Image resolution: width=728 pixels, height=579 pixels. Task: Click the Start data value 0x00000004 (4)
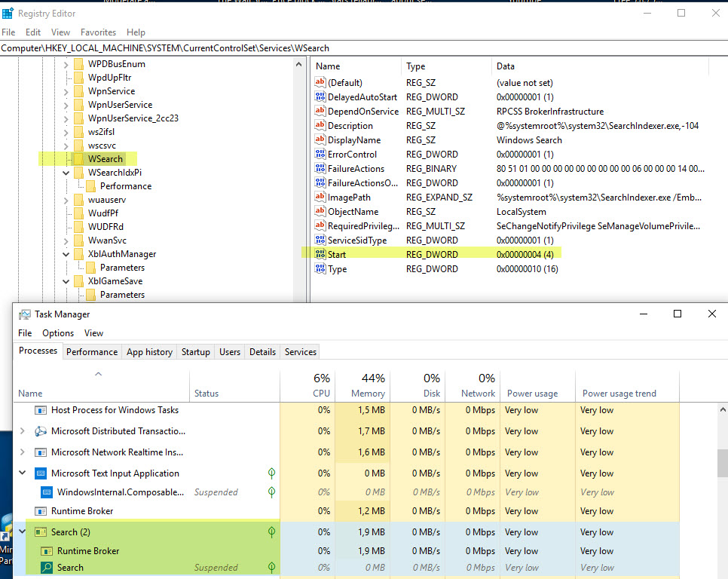point(525,255)
